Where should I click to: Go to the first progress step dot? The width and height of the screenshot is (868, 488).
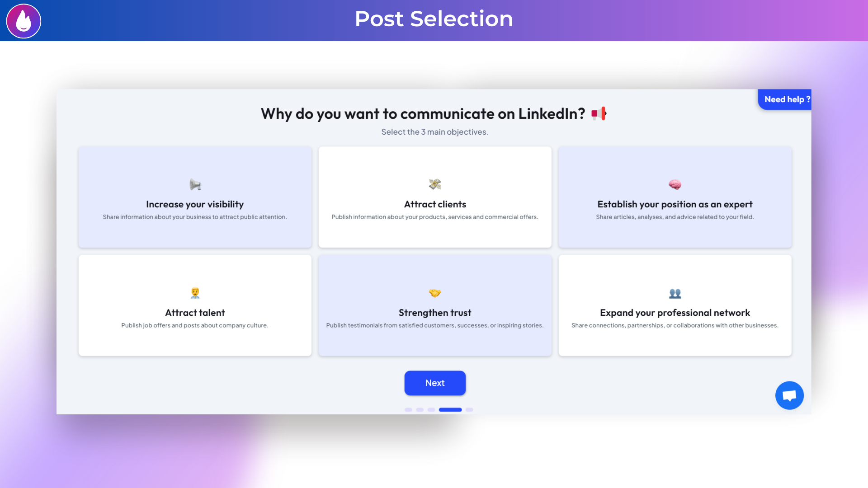pos(408,410)
